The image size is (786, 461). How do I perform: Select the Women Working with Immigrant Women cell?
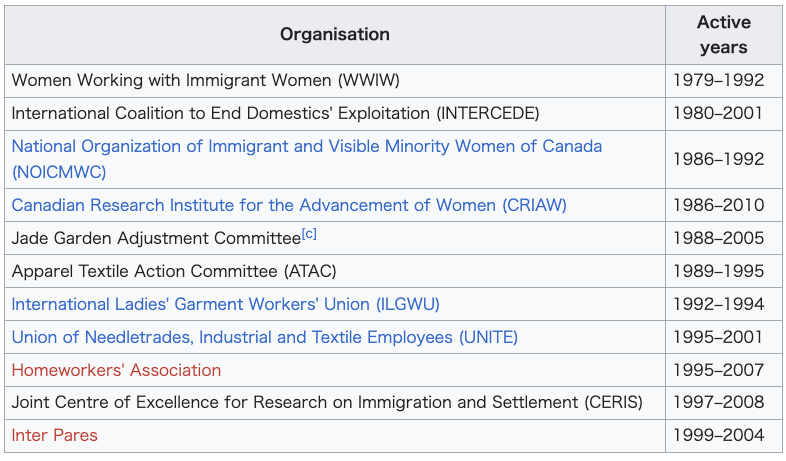point(335,81)
